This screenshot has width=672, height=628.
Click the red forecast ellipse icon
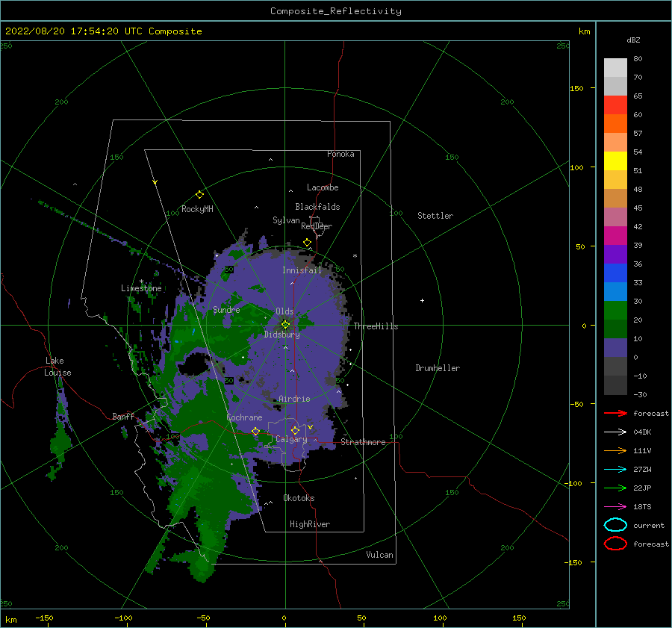(615, 544)
